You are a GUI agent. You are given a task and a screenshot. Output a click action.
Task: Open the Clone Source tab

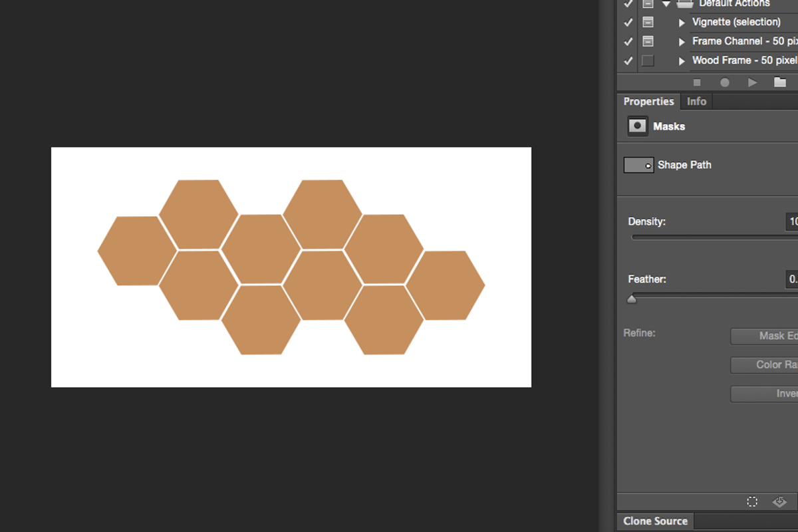click(655, 521)
